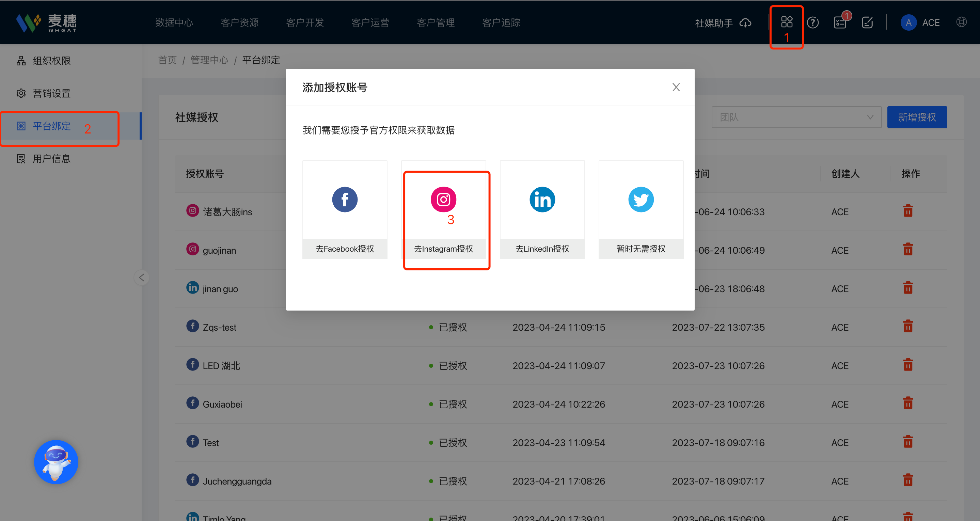Viewport: 980px width, 521px height.
Task: Choose the Facebook authorization icon
Action: coord(345,200)
